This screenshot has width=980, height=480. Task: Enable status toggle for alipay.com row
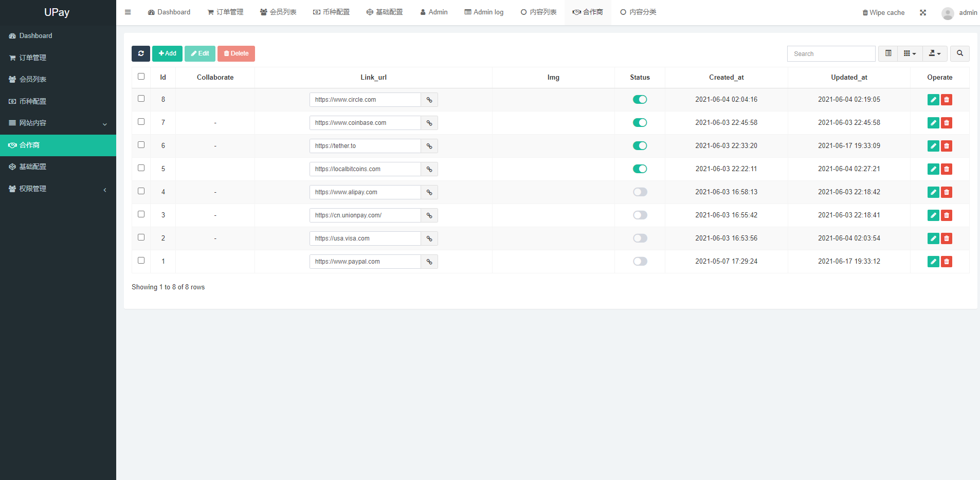[x=640, y=192]
